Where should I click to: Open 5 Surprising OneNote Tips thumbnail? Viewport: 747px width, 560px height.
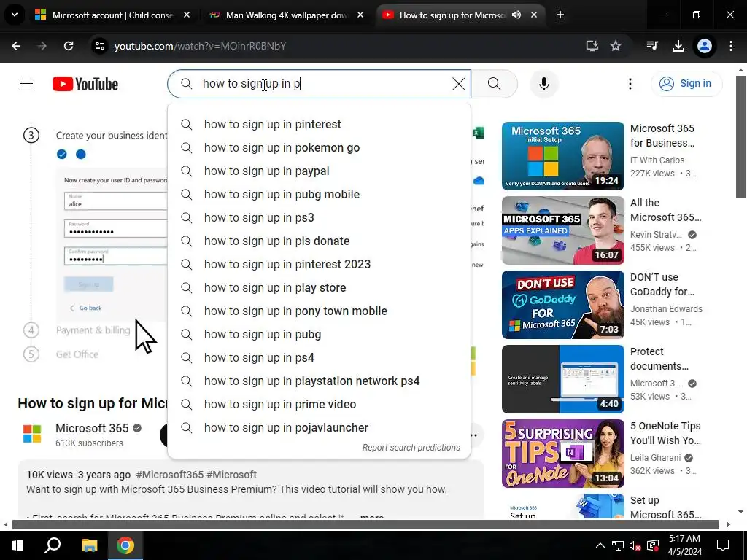tap(562, 453)
